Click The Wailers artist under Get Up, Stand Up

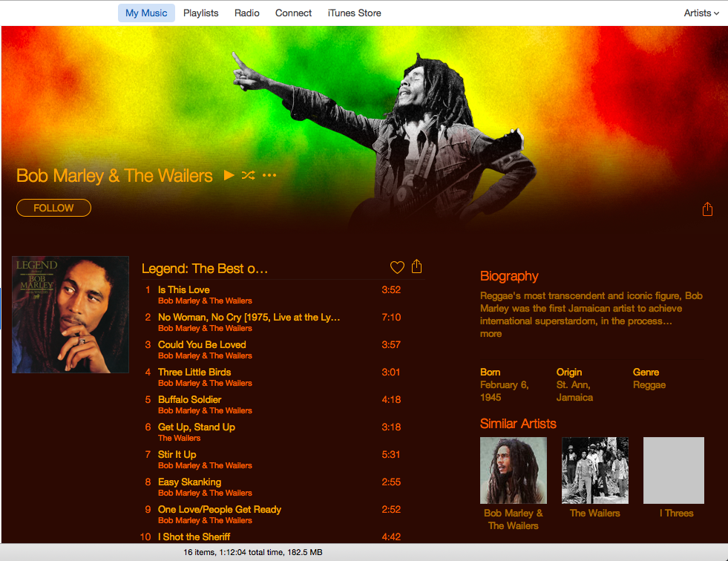point(179,438)
